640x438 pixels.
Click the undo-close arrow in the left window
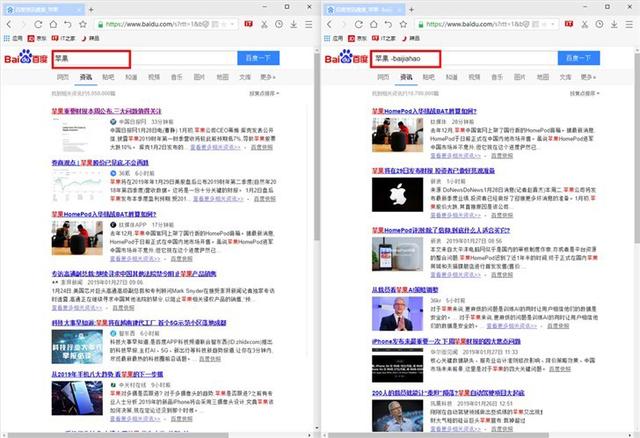click(x=68, y=24)
